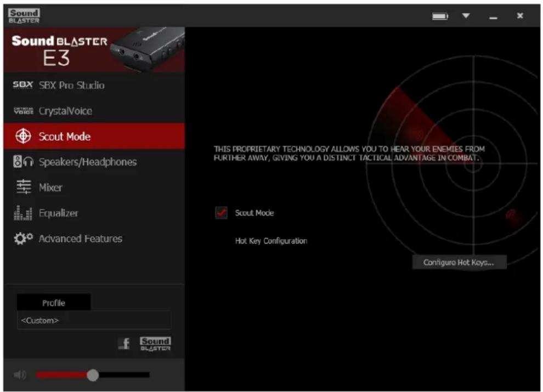Check the battery status icon

coord(440,16)
